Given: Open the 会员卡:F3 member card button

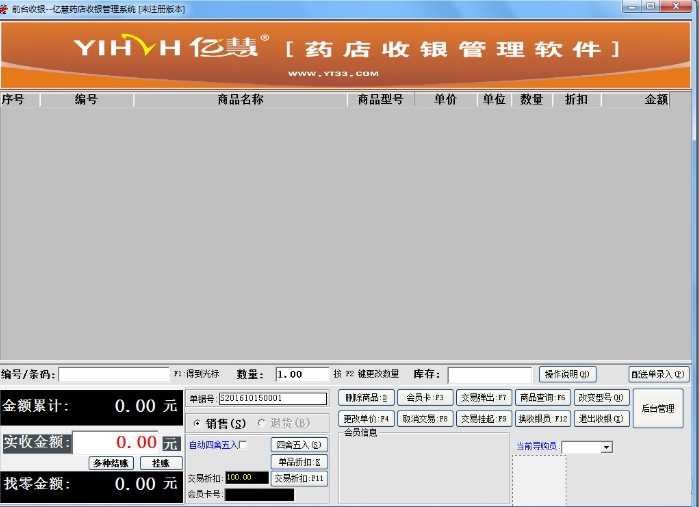Looking at the screenshot, I should (425, 397).
